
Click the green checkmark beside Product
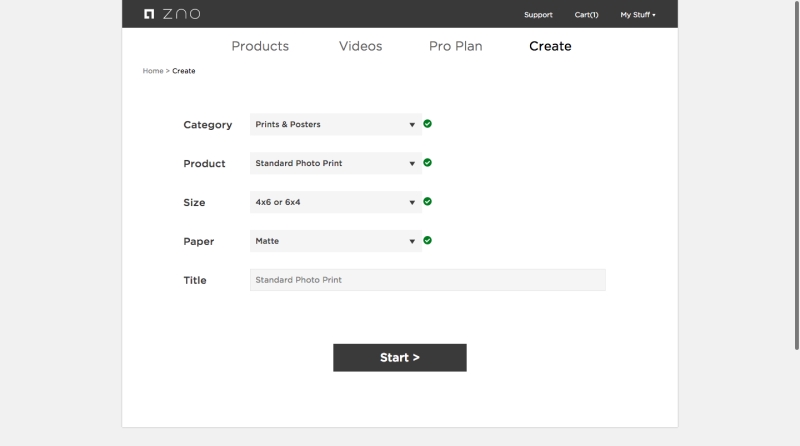point(428,162)
